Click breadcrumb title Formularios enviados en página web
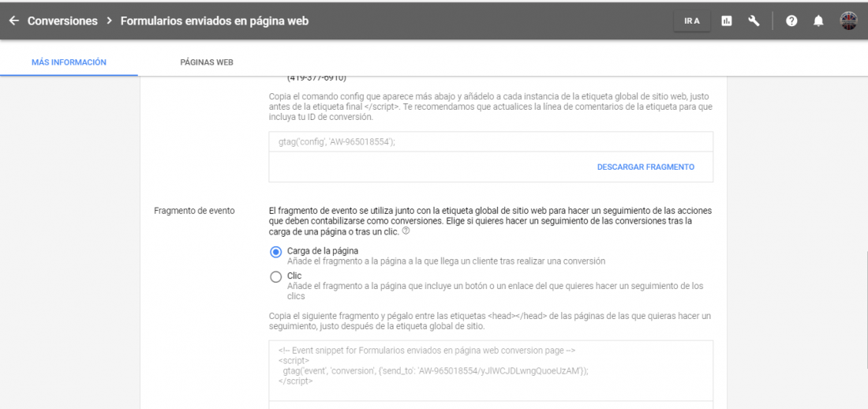The width and height of the screenshot is (868, 409). 214,21
